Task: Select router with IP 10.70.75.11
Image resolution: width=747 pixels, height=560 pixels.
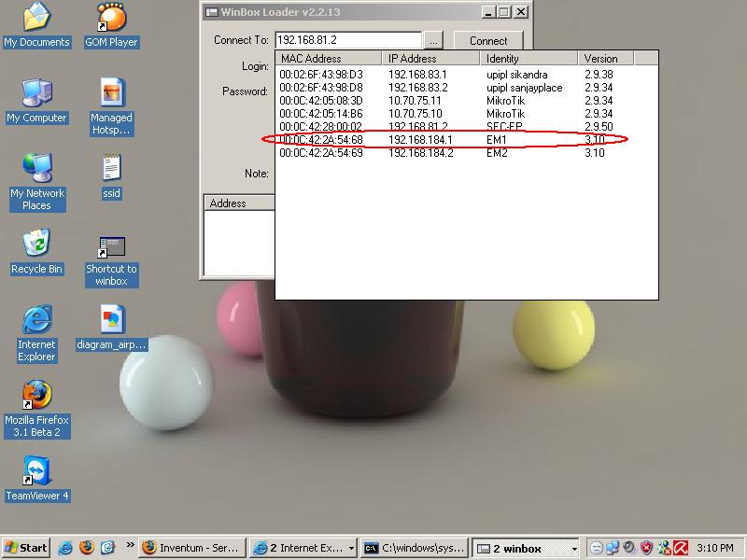Action: (467, 101)
